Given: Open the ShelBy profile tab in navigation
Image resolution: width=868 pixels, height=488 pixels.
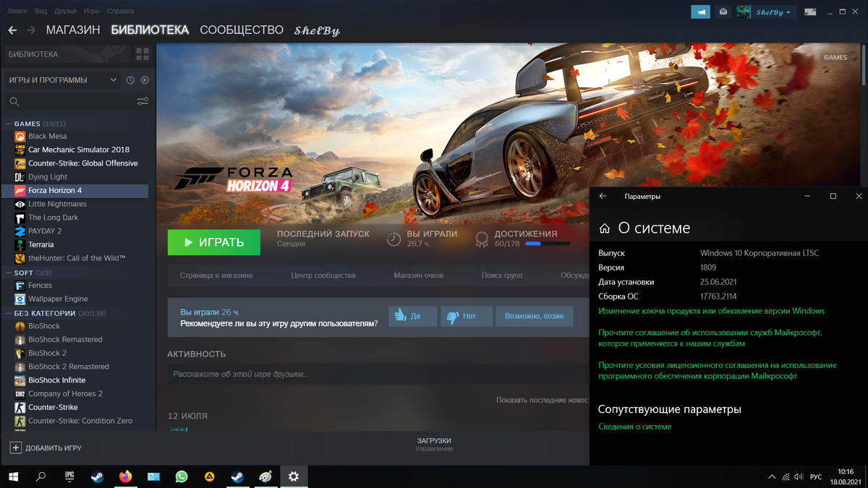Looking at the screenshot, I should coord(317,31).
